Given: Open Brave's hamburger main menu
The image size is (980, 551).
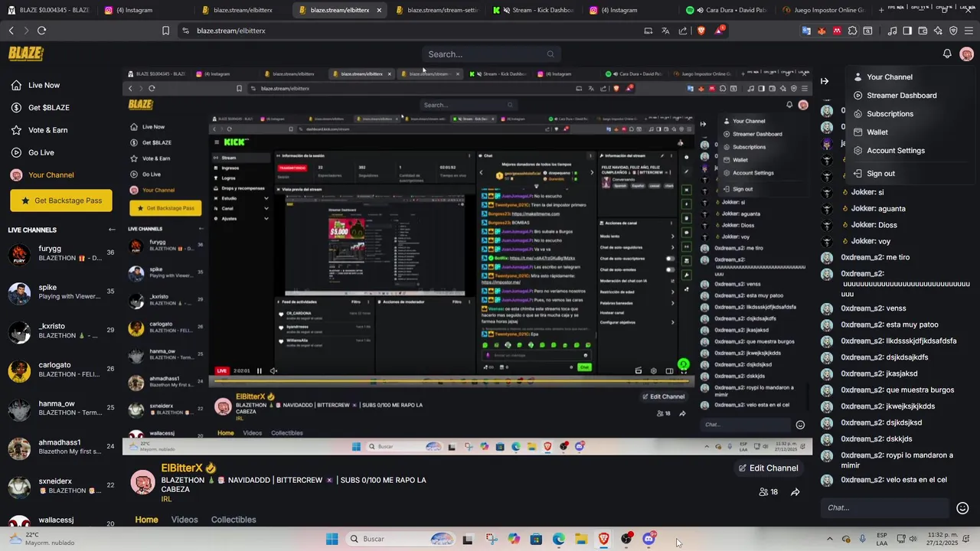Looking at the screenshot, I should point(969,31).
